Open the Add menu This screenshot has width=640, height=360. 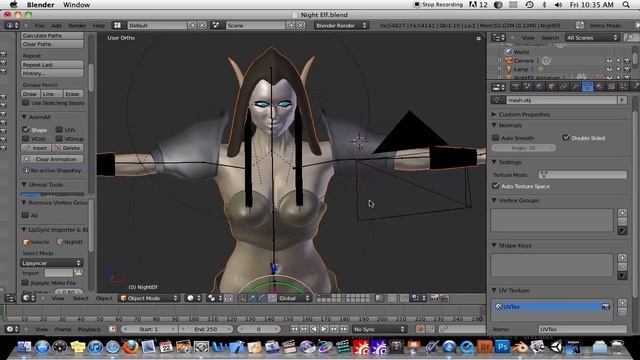pyautogui.click(x=56, y=25)
